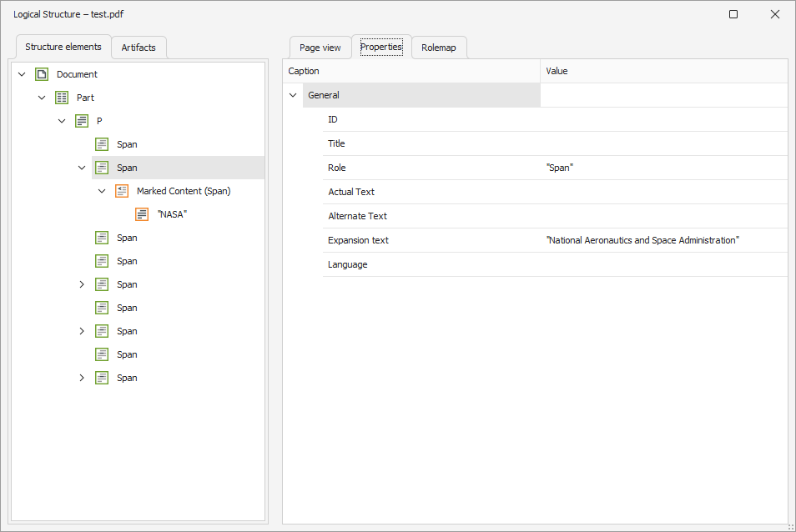Click the highlighted Span element icon
The width and height of the screenshot is (796, 532).
[102, 168]
